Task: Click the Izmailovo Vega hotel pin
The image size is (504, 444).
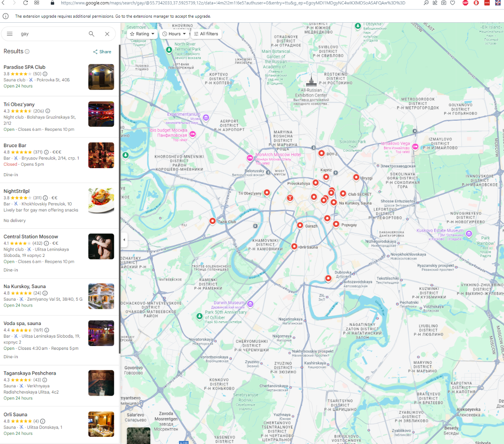Action: [415, 147]
